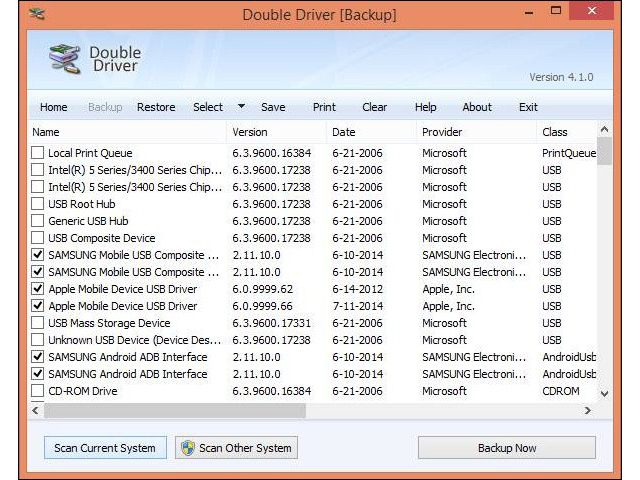
Task: Uncheck Apple Mobile Device USB Driver 6.0.9999.66
Action: pos(38,306)
